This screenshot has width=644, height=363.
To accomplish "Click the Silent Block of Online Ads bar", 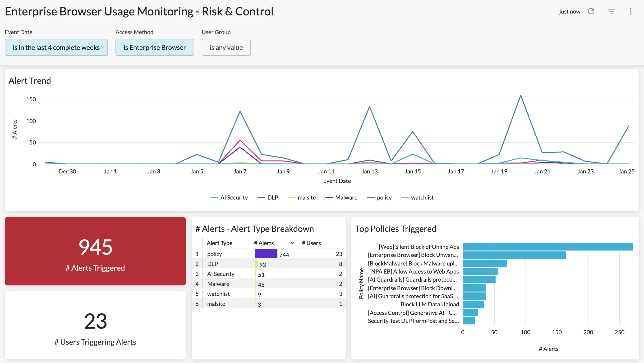I will [x=547, y=247].
